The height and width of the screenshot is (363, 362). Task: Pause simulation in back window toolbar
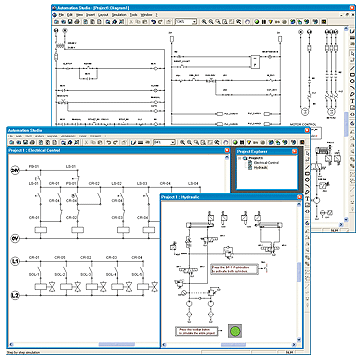264,22
